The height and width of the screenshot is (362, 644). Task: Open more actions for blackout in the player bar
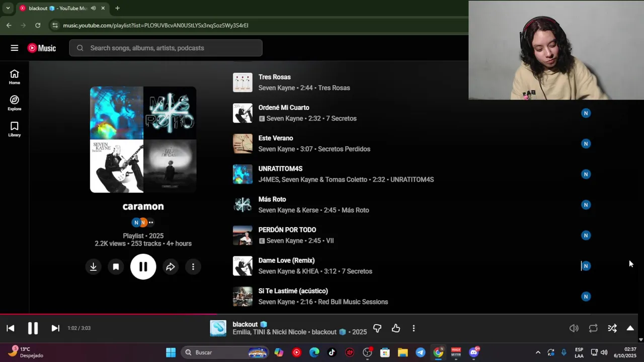[x=414, y=328]
